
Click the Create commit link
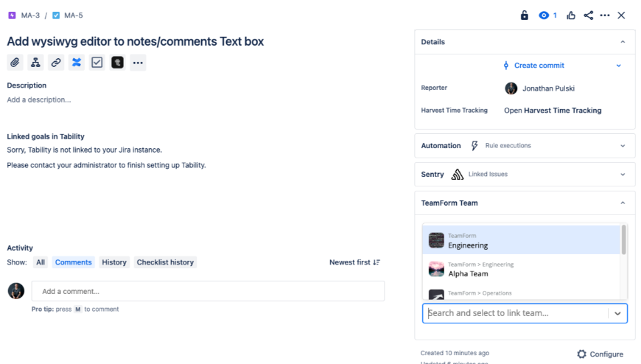click(539, 66)
